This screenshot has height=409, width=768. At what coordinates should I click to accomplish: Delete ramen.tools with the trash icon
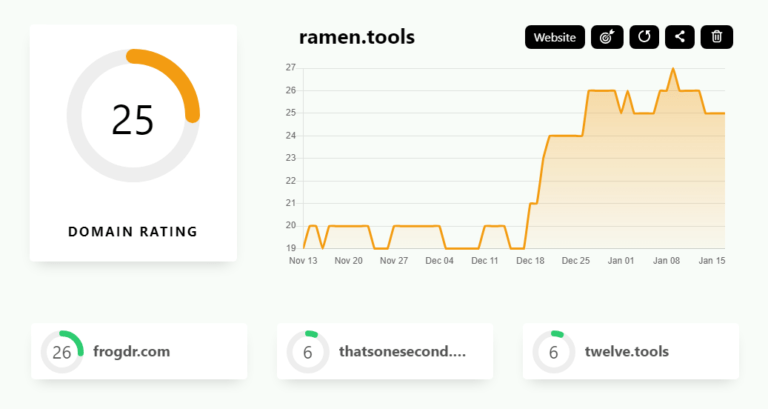pos(717,37)
